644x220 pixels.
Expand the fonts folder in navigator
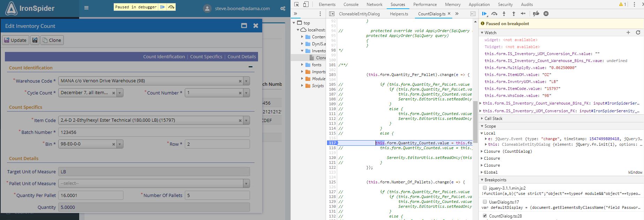(302, 65)
